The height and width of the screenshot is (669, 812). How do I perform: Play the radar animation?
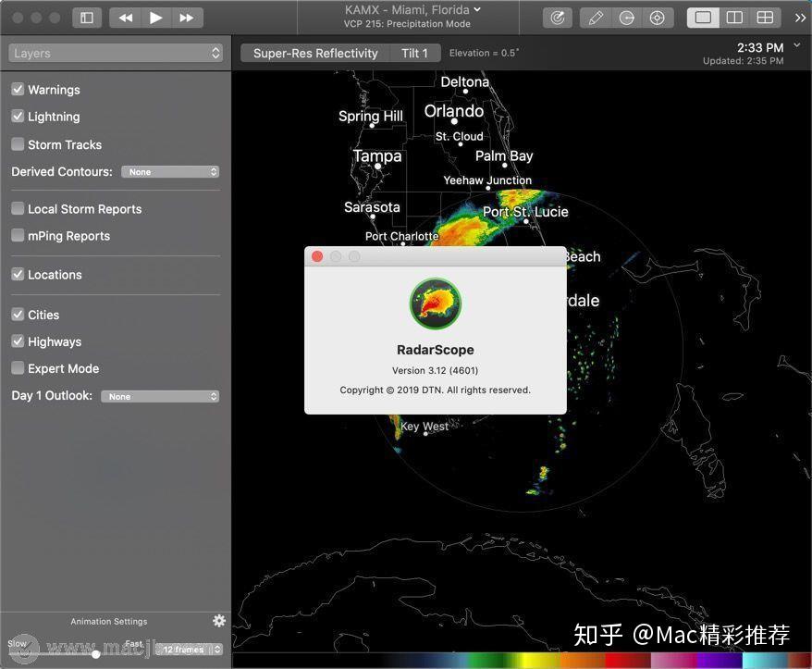pos(155,17)
